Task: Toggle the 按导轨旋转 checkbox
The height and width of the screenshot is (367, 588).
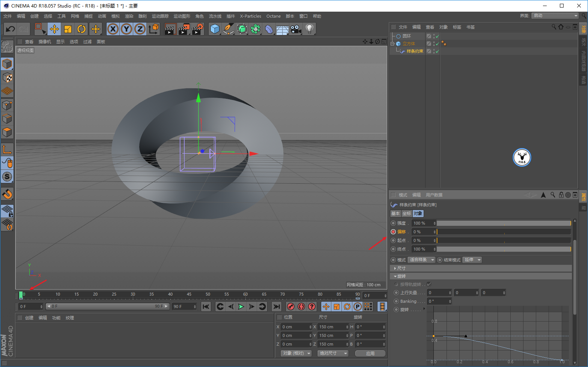Action: [429, 284]
